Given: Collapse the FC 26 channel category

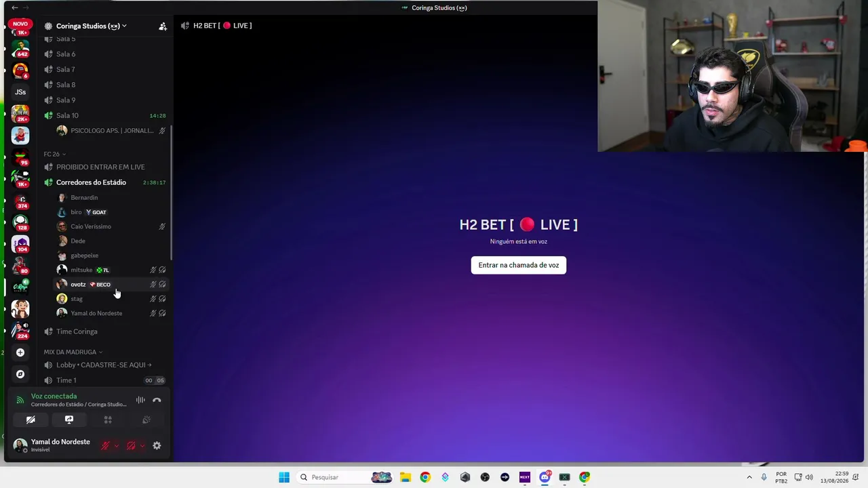Looking at the screenshot, I should 55,154.
